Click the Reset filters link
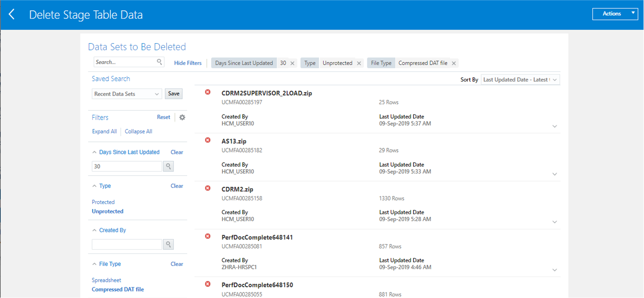644x298 pixels. [163, 117]
